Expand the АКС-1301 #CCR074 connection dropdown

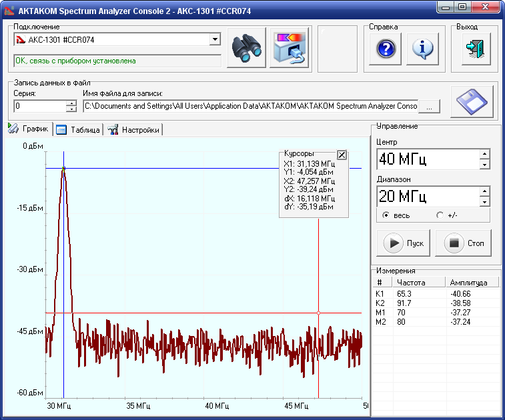coord(215,39)
